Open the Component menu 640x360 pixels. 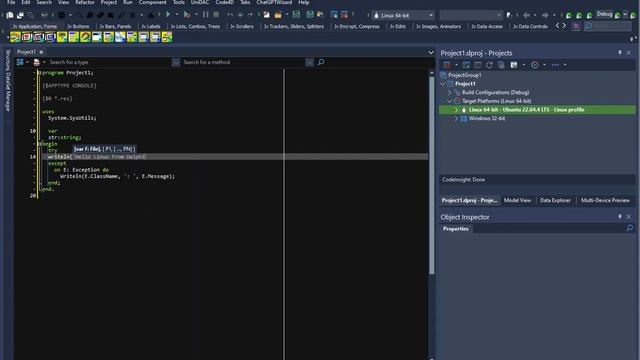click(152, 2)
